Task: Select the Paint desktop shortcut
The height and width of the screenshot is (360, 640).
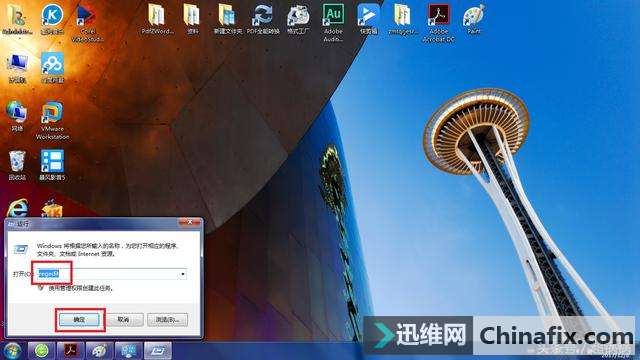Action: pyautogui.click(x=473, y=19)
